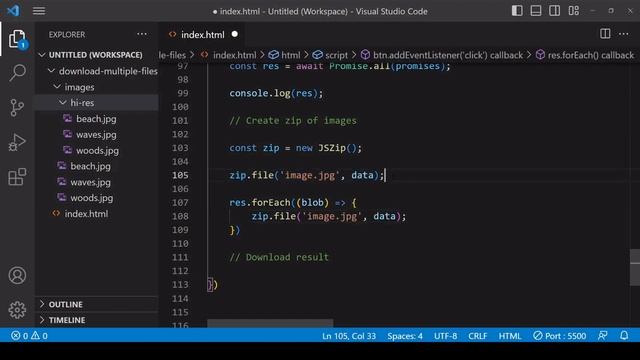Expand the TIMELINE section
Viewport: 640px width, 360px height.
pyautogui.click(x=97, y=320)
